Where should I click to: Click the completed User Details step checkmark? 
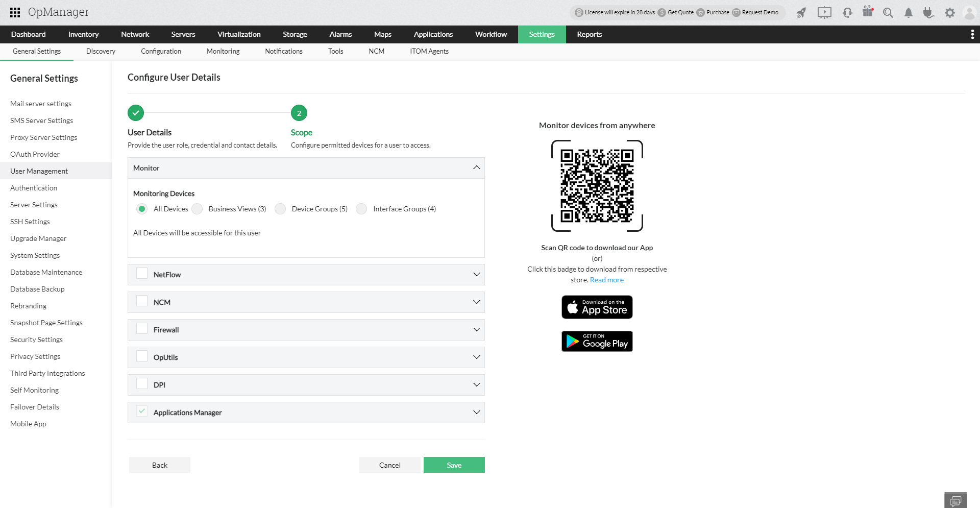click(x=136, y=113)
